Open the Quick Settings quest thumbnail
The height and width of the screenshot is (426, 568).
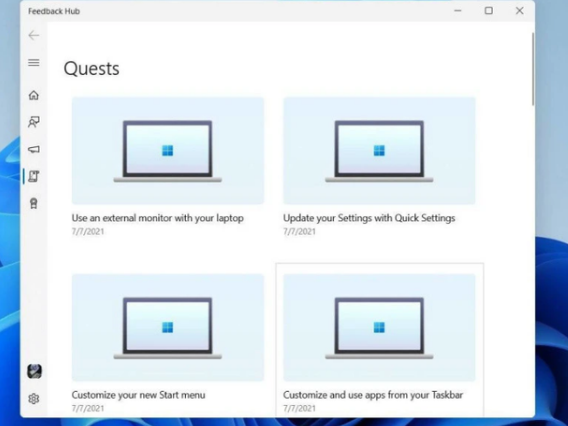click(379, 150)
